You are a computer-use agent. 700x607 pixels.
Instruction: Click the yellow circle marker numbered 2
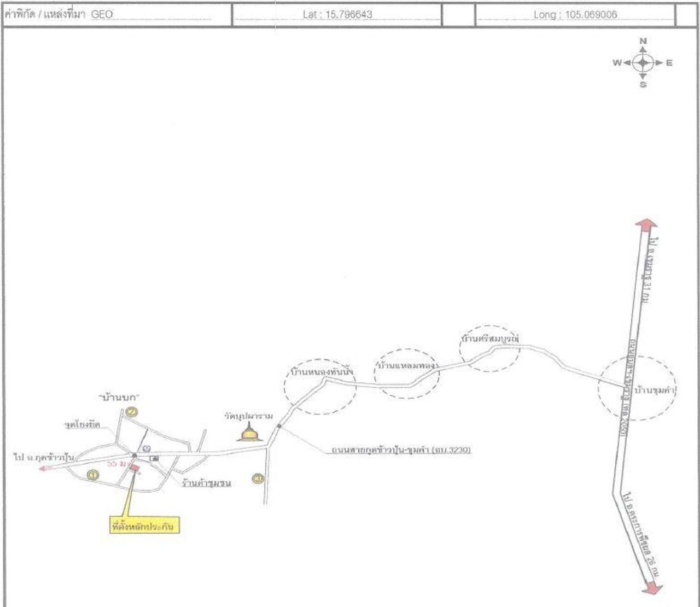[x=131, y=412]
